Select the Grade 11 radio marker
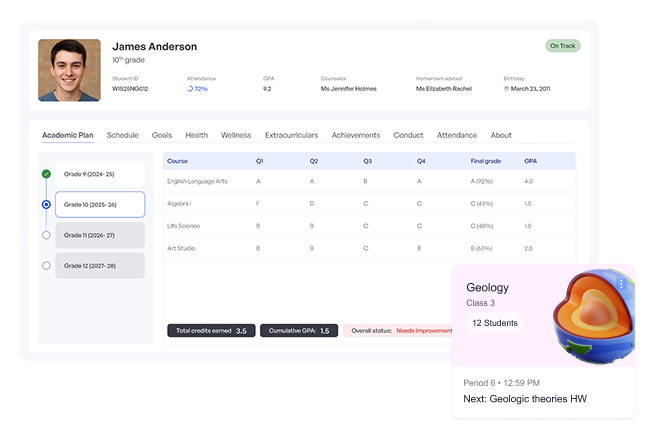The image size is (648, 434). click(x=46, y=235)
